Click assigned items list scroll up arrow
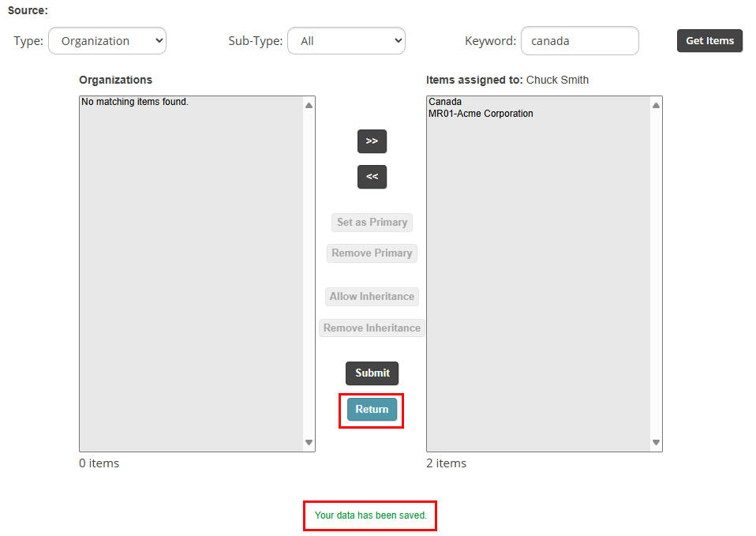The width and height of the screenshot is (756, 536). 657,105
